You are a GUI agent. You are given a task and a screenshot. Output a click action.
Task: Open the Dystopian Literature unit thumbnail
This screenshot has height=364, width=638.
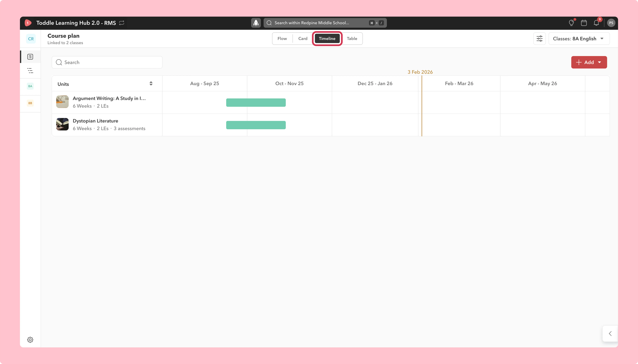[x=62, y=124]
